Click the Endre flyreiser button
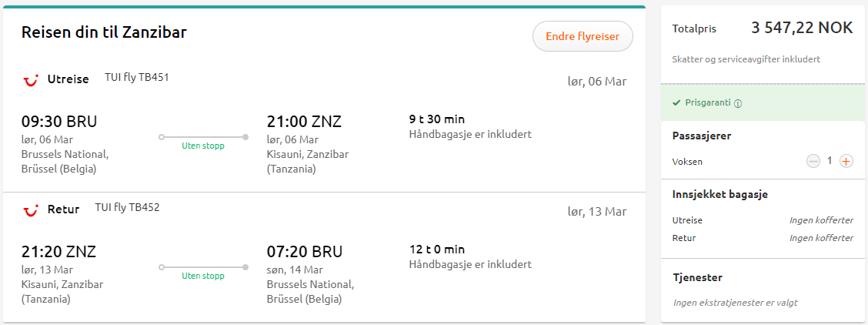 [583, 36]
